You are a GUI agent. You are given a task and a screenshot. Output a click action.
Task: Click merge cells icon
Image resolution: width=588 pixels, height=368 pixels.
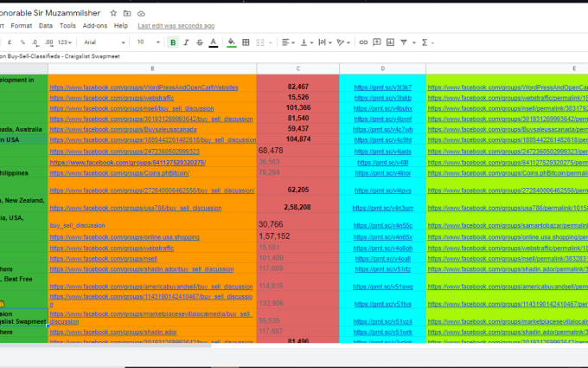(260, 42)
